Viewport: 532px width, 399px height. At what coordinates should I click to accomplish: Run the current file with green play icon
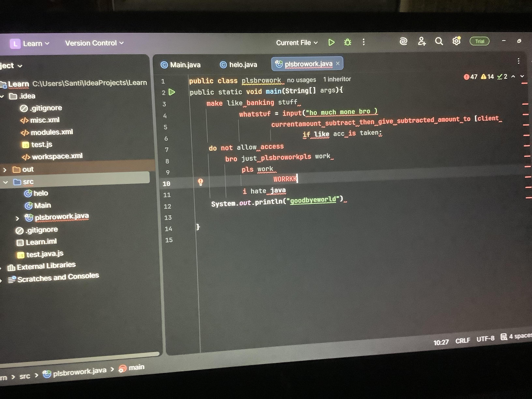pyautogui.click(x=331, y=42)
